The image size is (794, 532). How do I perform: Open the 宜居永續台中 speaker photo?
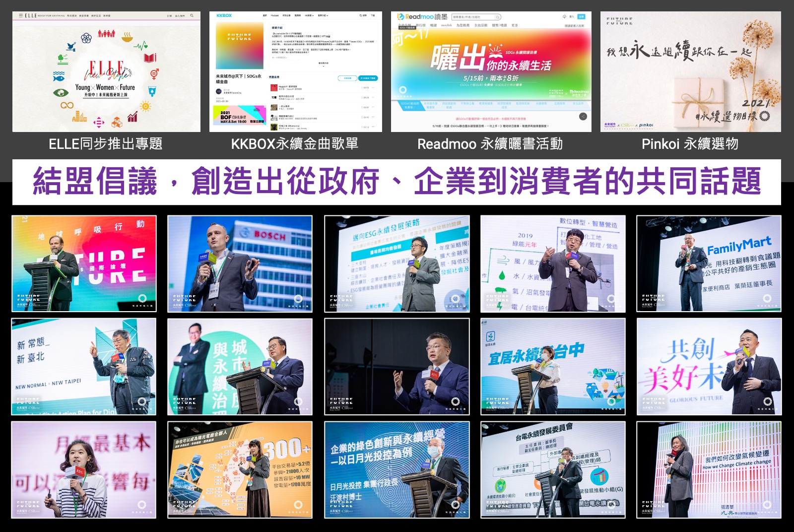click(x=553, y=367)
